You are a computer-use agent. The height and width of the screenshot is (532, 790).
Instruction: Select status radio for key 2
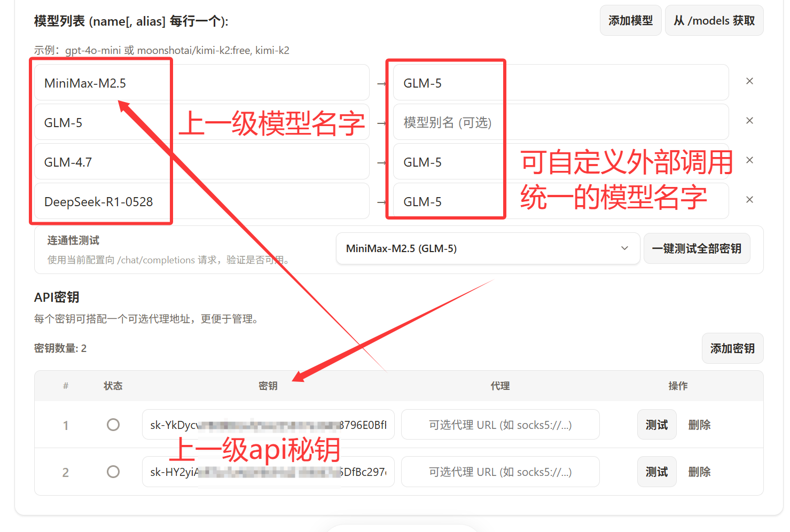(x=113, y=472)
